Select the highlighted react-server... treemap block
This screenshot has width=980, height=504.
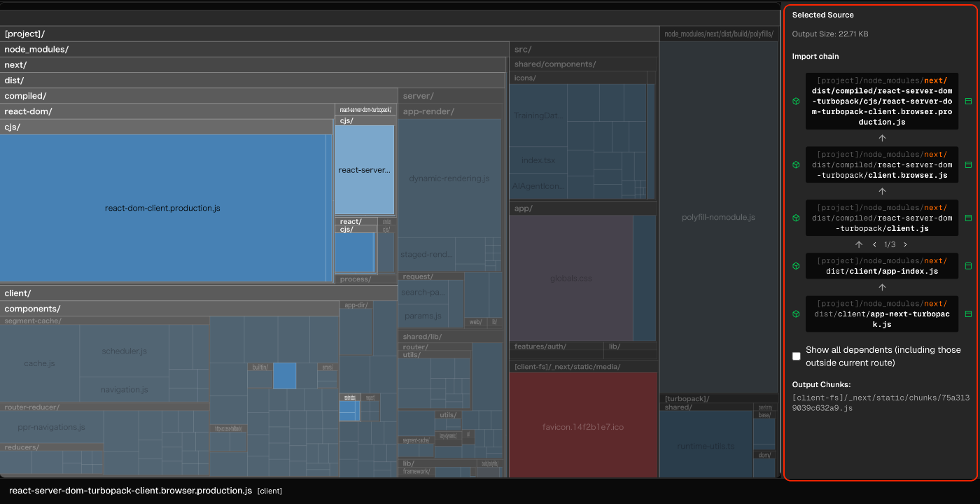tap(365, 170)
